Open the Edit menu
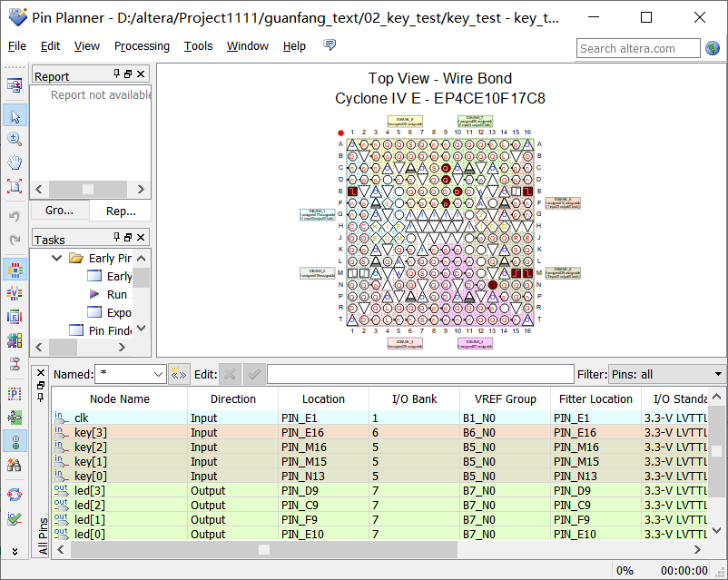 [50, 46]
